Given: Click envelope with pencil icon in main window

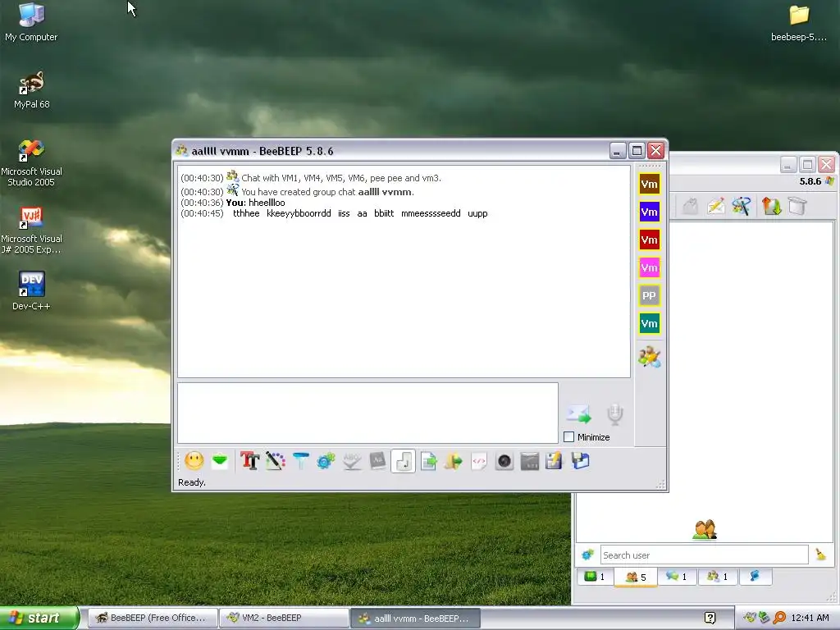Looking at the screenshot, I should [715, 206].
